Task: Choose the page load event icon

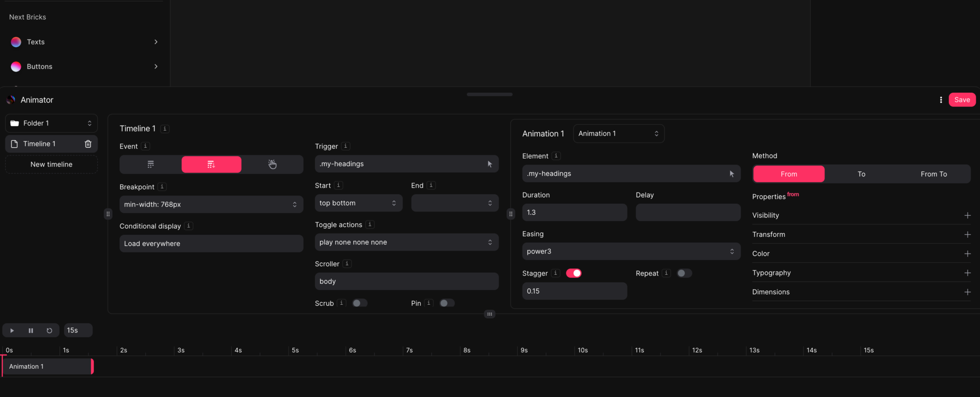Action: click(150, 165)
